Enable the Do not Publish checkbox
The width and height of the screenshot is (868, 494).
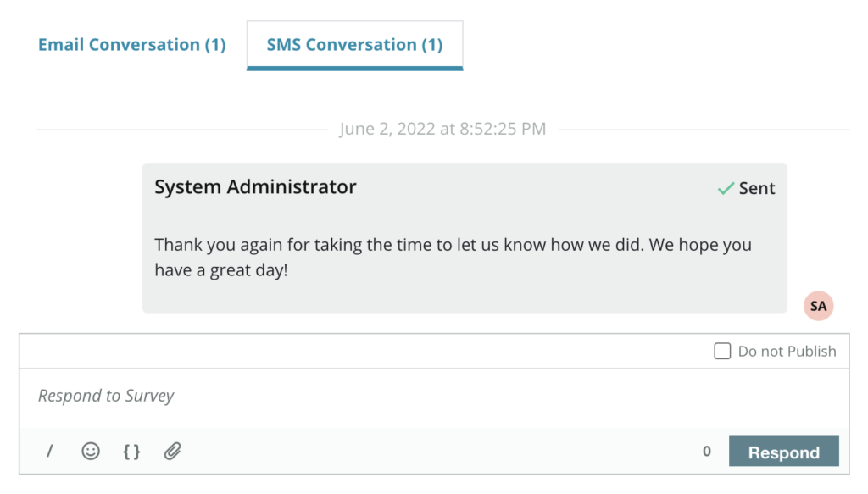[722, 351]
